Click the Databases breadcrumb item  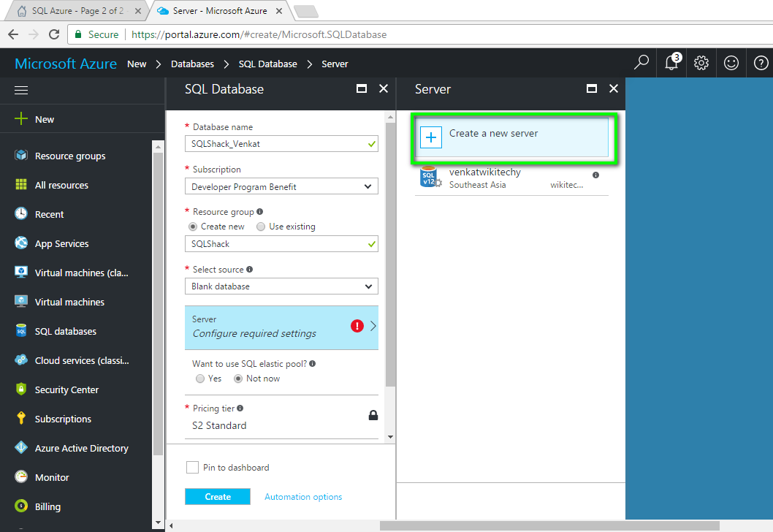(192, 64)
